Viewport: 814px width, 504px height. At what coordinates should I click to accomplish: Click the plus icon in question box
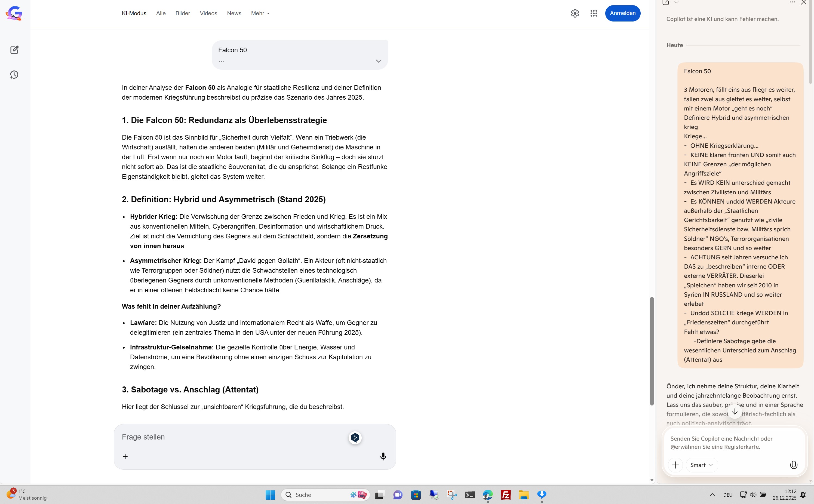tap(125, 456)
